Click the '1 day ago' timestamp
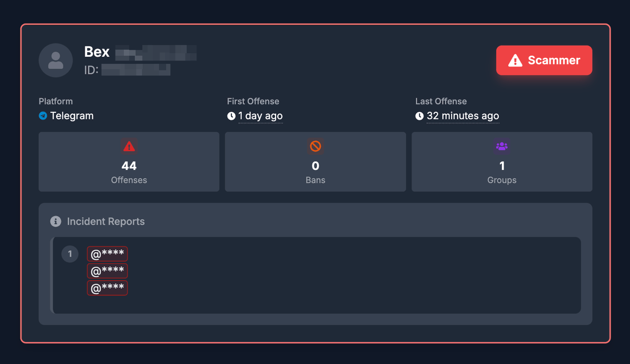 pyautogui.click(x=260, y=116)
